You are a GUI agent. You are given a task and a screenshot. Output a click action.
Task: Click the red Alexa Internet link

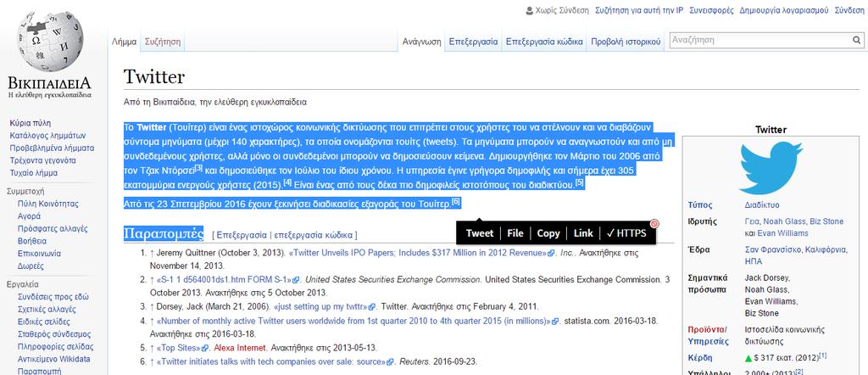(240, 349)
